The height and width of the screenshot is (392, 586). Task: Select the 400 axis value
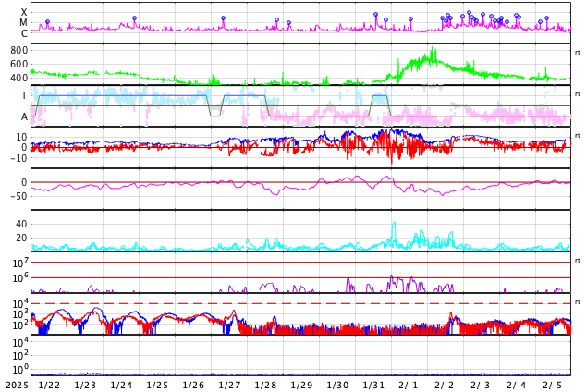[x=19, y=78]
